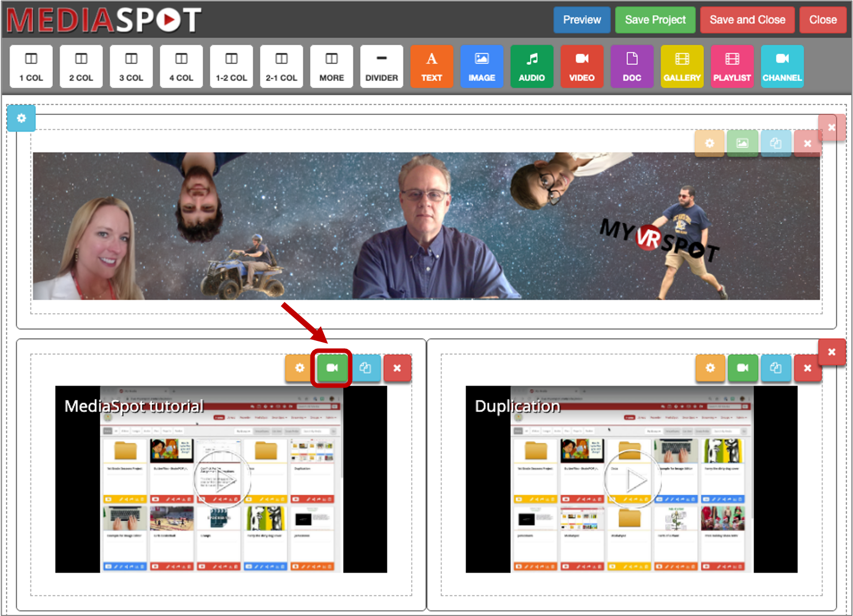This screenshot has height=616, width=853.
Task: Select the 1-2 COL layout option
Action: (231, 66)
